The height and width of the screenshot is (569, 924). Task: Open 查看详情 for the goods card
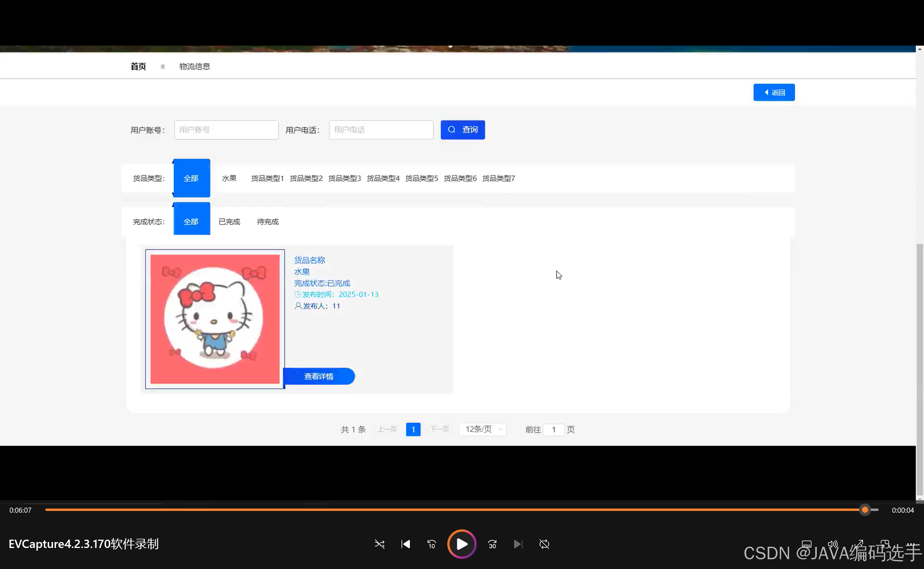pos(319,376)
